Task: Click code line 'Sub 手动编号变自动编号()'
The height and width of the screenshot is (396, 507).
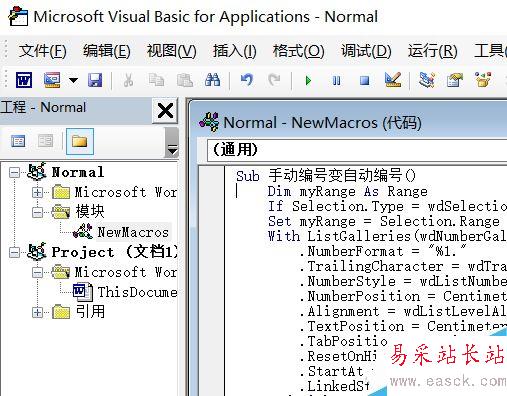Action: click(326, 175)
